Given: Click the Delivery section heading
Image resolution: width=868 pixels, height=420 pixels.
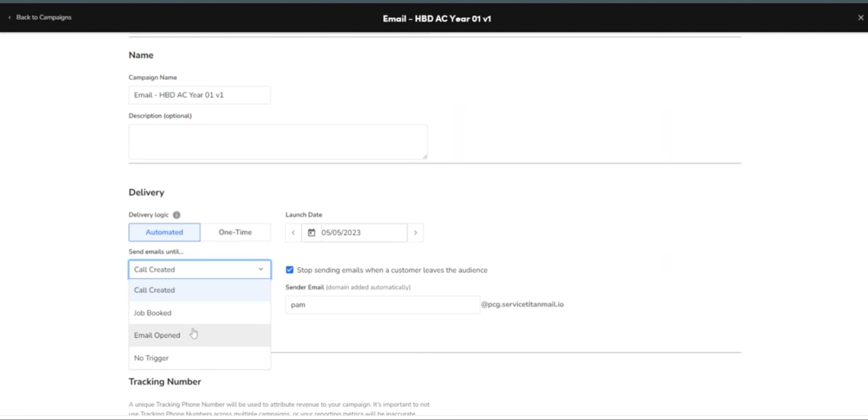Looking at the screenshot, I should (146, 192).
